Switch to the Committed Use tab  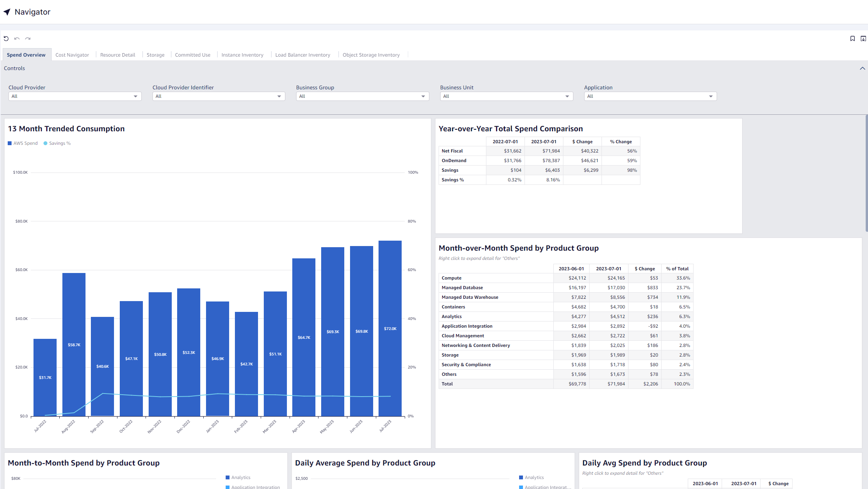(x=193, y=55)
